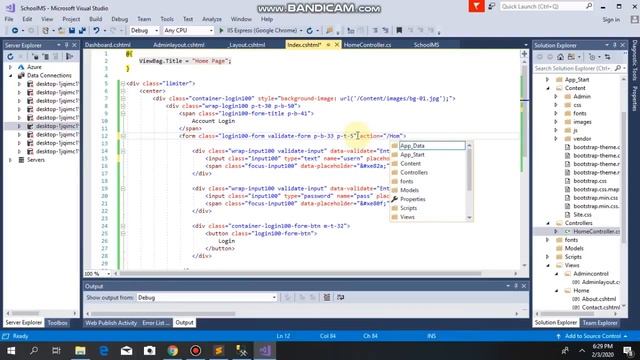The width and height of the screenshot is (640, 360).
Task: Click Bandicam record icon in taskbar
Action: 196,351
